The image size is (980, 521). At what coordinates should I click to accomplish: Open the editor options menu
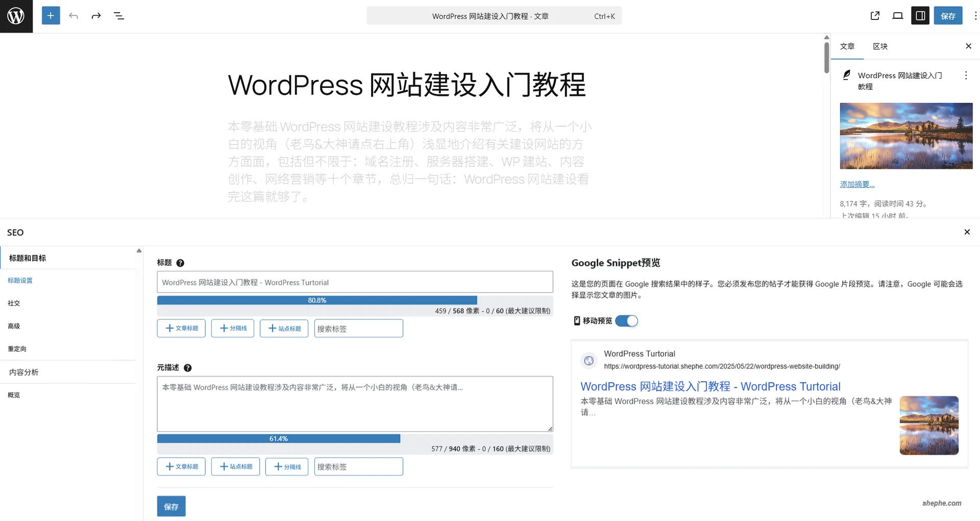point(975,16)
